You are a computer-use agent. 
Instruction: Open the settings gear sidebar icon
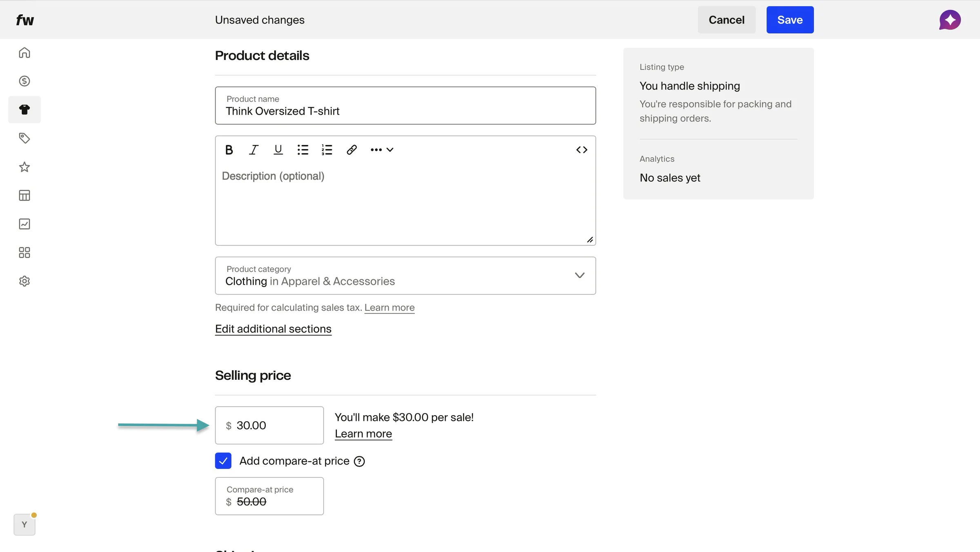tap(24, 281)
